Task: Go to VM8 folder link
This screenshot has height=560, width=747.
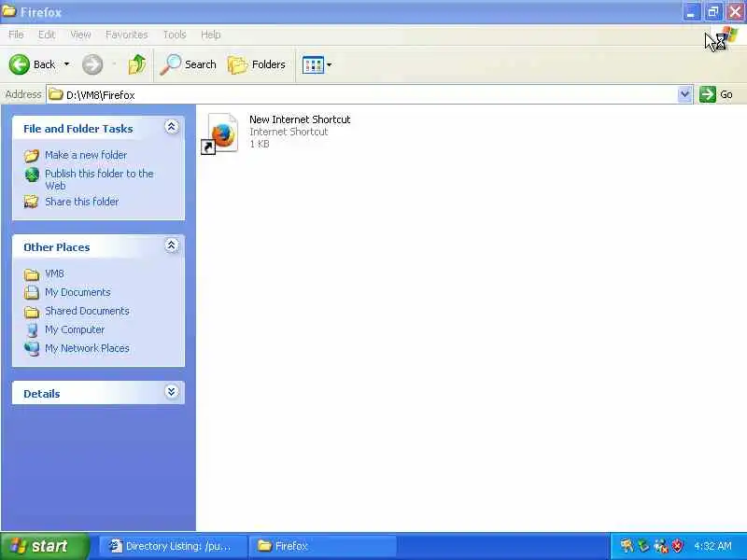Action: [54, 273]
